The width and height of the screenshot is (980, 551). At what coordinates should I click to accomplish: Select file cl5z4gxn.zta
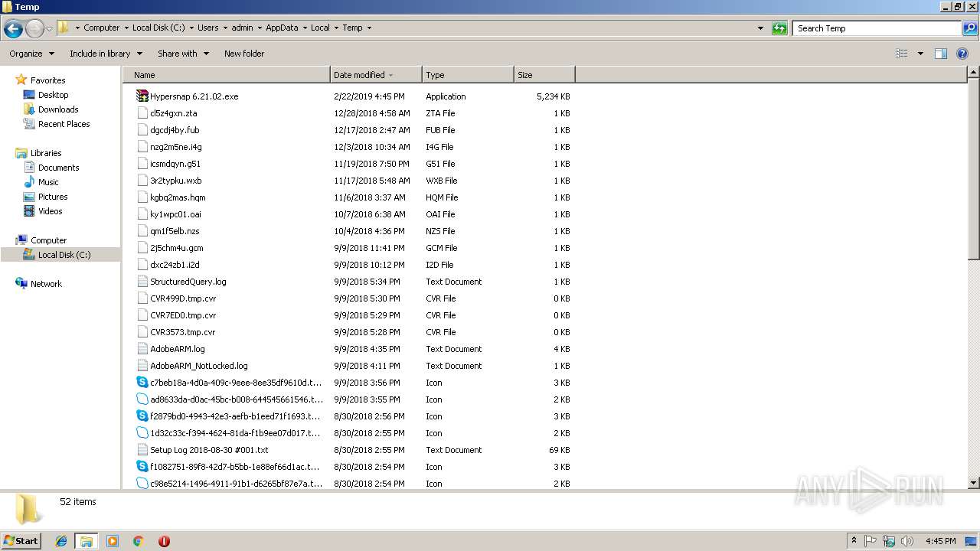point(173,113)
